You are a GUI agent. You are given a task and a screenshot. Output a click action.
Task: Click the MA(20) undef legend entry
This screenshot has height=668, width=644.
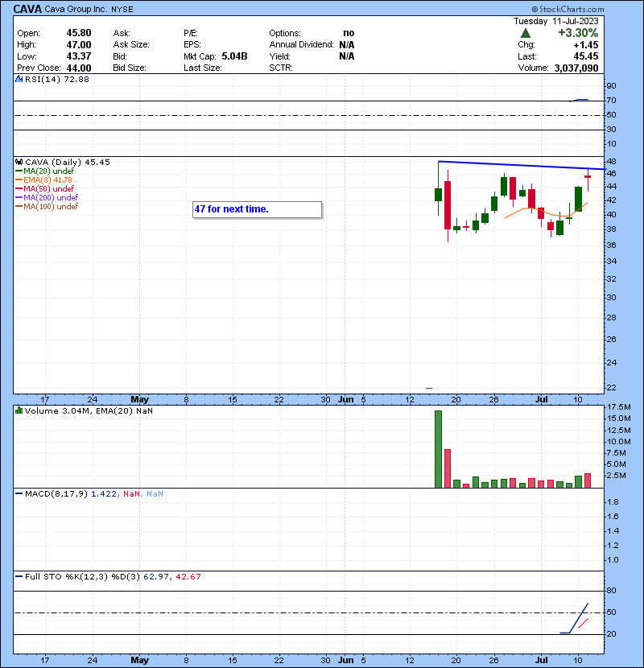click(x=45, y=171)
